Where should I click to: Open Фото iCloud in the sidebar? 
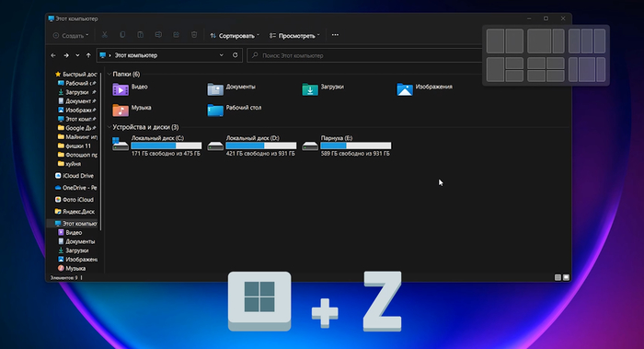click(75, 200)
